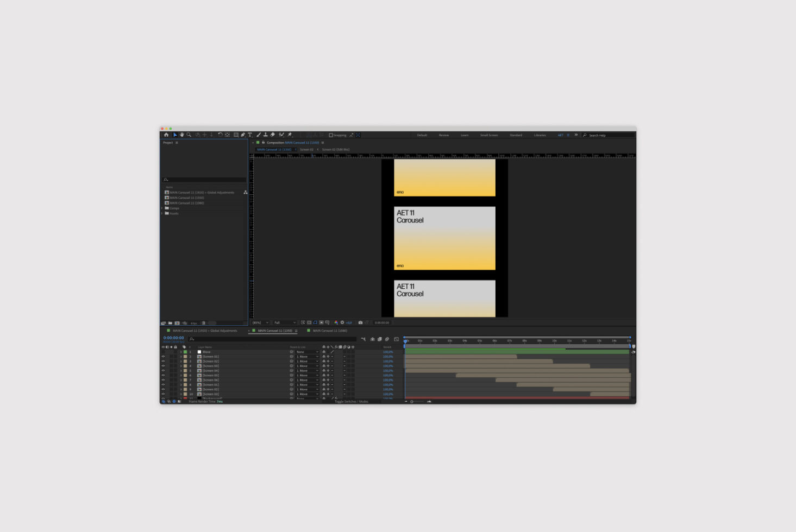Click the Graph Editor icon

pyautogui.click(x=396, y=339)
